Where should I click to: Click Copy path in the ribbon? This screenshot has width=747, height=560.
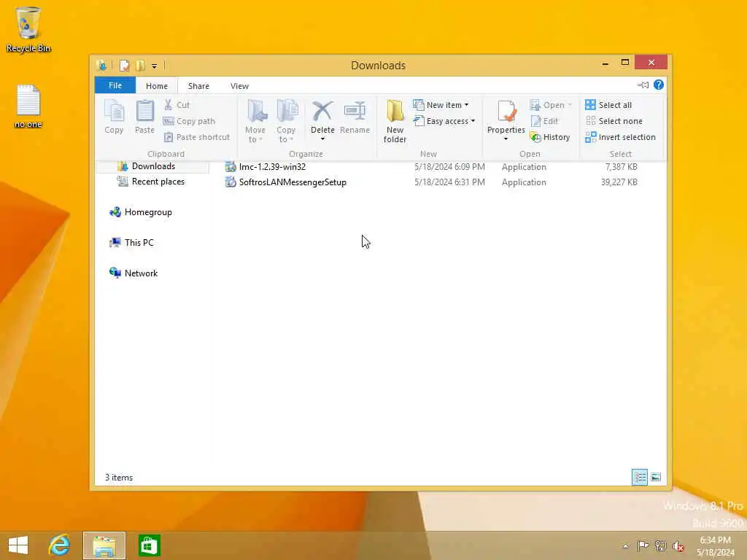pos(189,121)
